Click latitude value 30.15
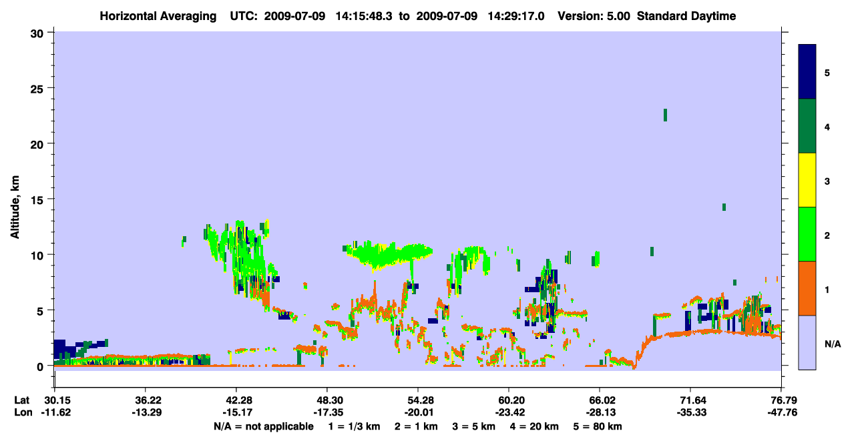 tap(54, 400)
